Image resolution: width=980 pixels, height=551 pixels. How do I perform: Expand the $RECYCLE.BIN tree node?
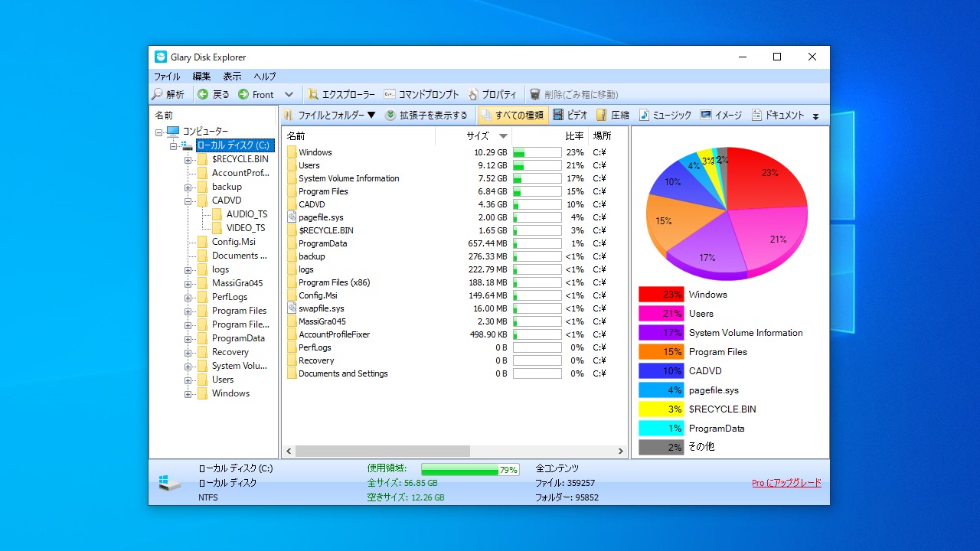tap(188, 159)
